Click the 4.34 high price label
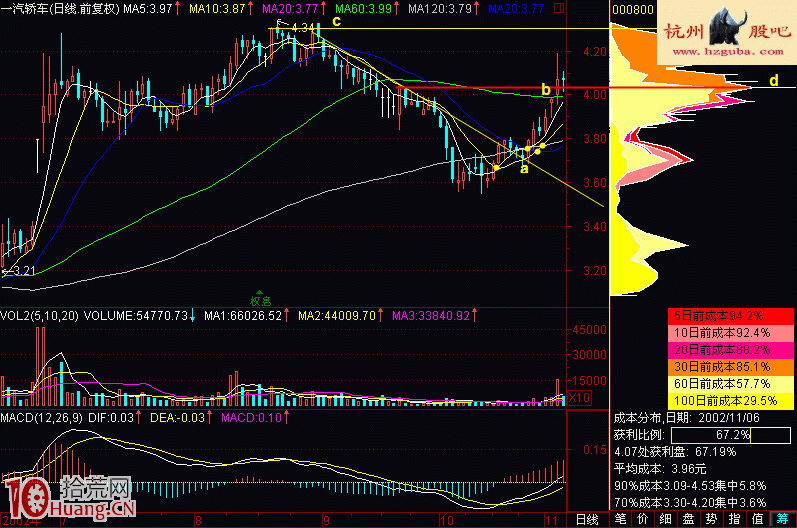The width and height of the screenshot is (797, 528). 303,27
